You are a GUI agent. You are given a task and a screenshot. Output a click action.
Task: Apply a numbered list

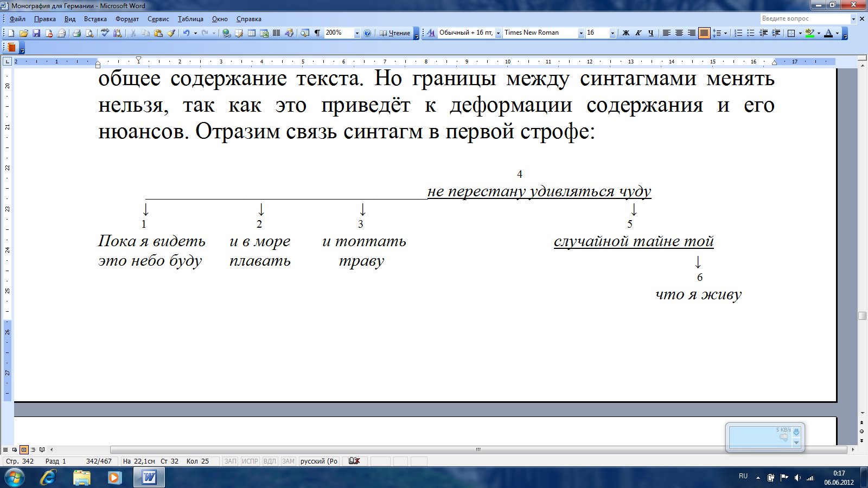[x=738, y=33]
